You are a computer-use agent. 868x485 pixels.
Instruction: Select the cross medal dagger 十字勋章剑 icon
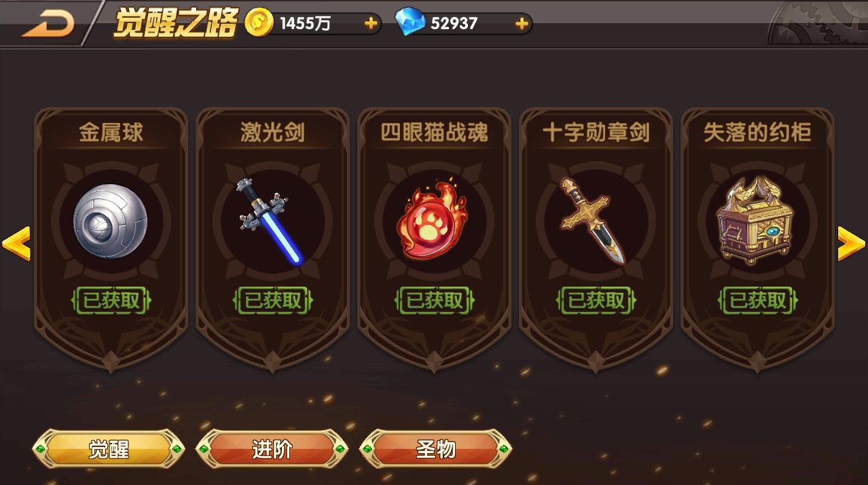coord(592,220)
